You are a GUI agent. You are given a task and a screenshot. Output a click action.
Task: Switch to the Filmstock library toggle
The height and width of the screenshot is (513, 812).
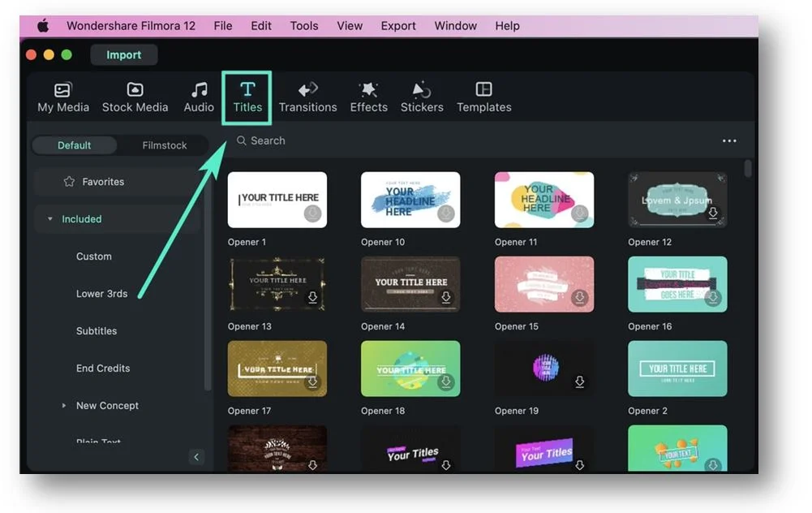pos(165,145)
